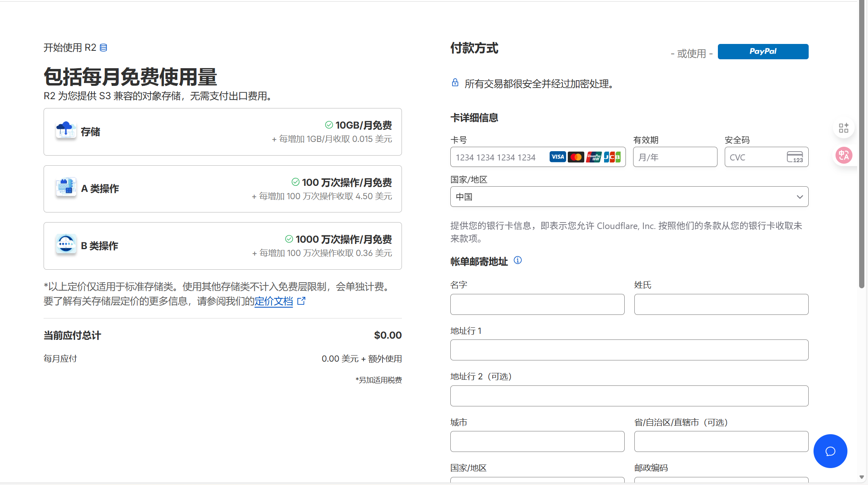Click the 城市 city input field
Screen dimensions: 868x485
click(537, 441)
